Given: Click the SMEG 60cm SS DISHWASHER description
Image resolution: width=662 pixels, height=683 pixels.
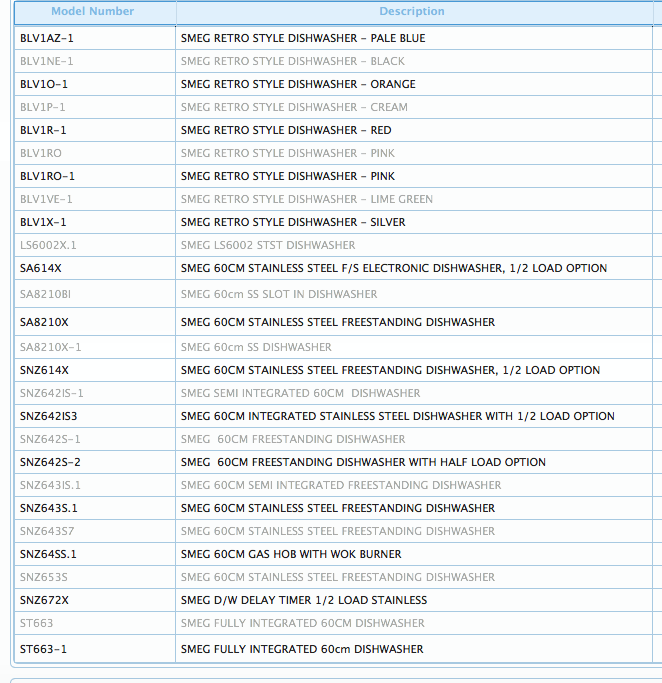Looking at the screenshot, I should [x=256, y=348].
